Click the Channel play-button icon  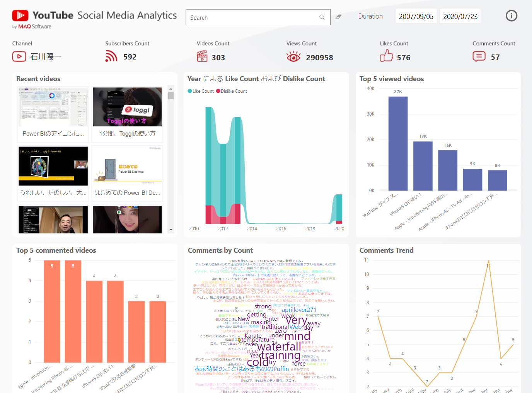click(x=19, y=56)
